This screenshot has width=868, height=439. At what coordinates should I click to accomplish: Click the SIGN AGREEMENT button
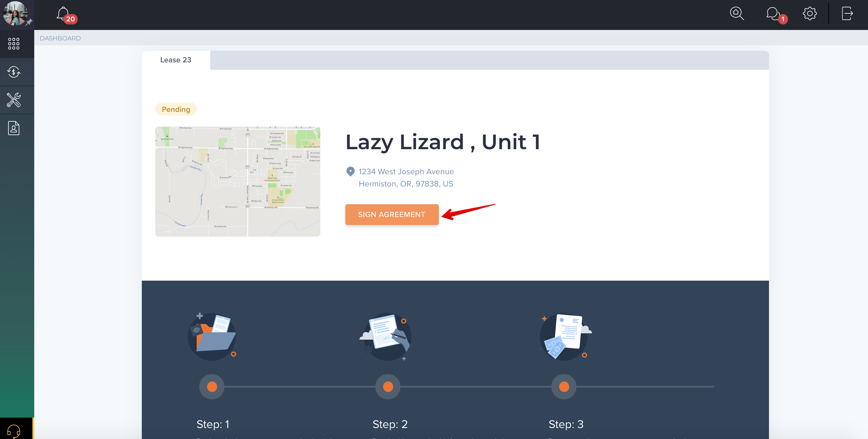(x=392, y=214)
